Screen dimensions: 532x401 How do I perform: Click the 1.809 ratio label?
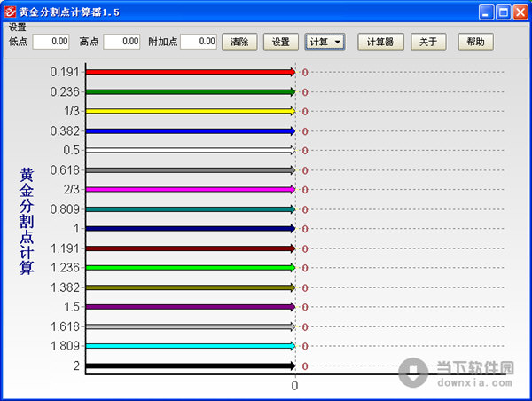65,346
